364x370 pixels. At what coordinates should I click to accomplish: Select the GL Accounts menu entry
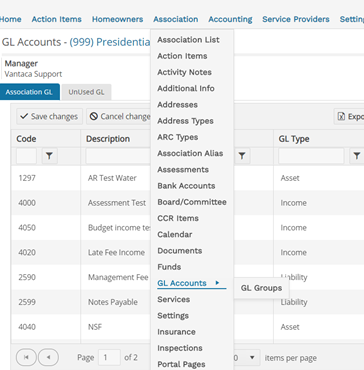point(182,283)
